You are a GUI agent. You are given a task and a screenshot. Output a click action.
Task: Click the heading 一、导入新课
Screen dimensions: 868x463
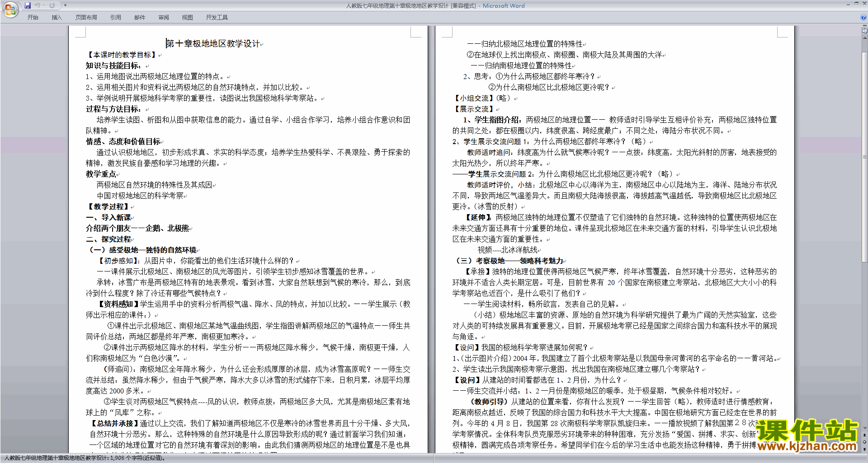point(108,217)
